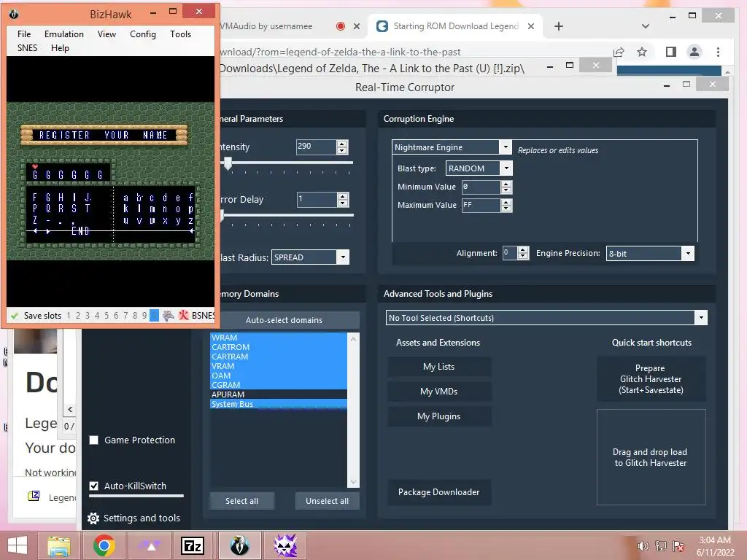747x560 pixels.
Task: Click the Error Delay slider handle
Action: [222, 215]
